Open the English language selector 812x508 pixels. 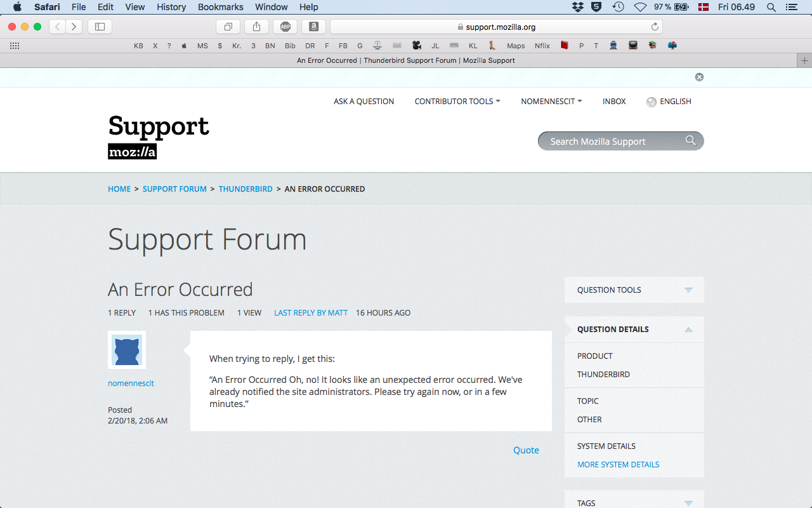point(669,102)
